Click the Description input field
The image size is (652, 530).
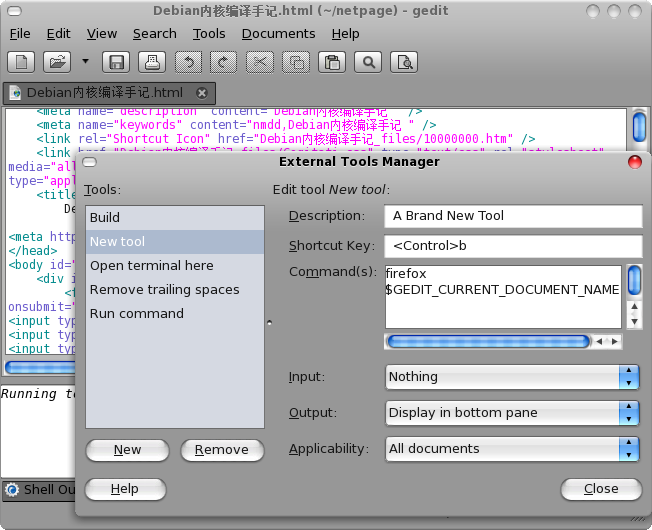513,216
